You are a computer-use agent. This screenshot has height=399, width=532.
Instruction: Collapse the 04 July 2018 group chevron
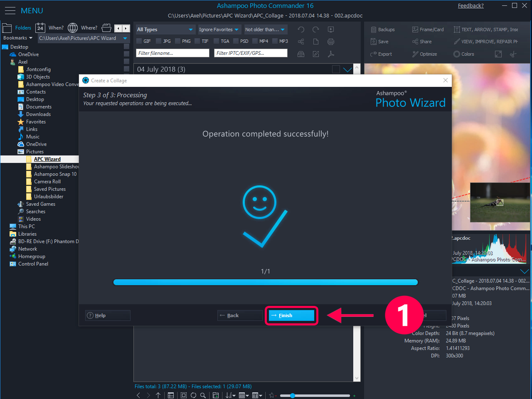[347, 69]
